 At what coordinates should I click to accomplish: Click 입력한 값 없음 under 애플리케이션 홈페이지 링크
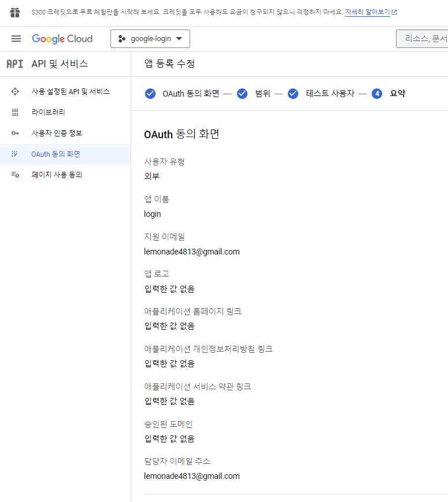(169, 326)
